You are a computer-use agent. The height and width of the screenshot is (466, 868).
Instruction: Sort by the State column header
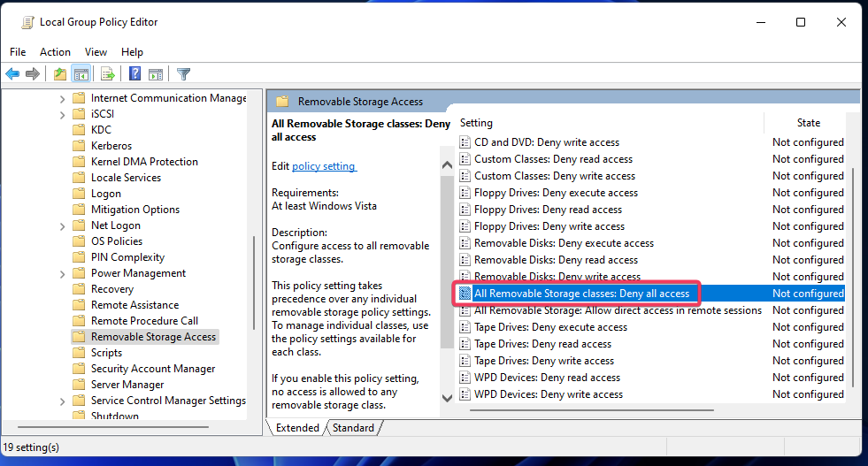tap(807, 123)
